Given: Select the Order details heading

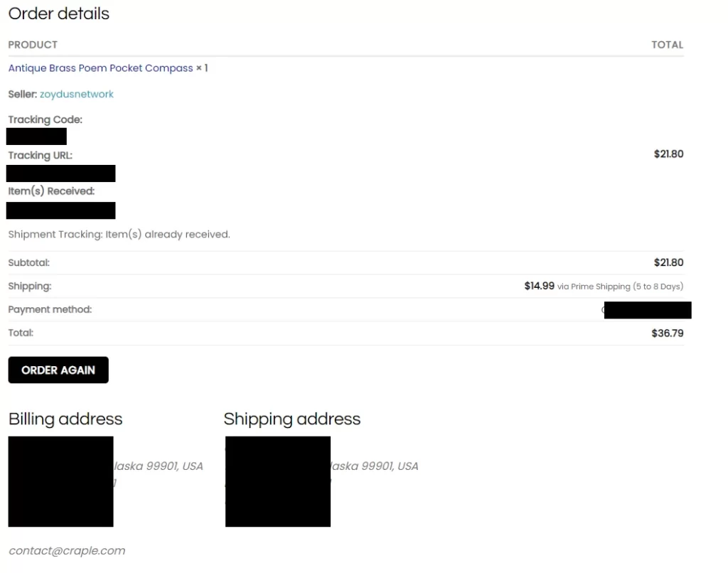Looking at the screenshot, I should tap(59, 14).
